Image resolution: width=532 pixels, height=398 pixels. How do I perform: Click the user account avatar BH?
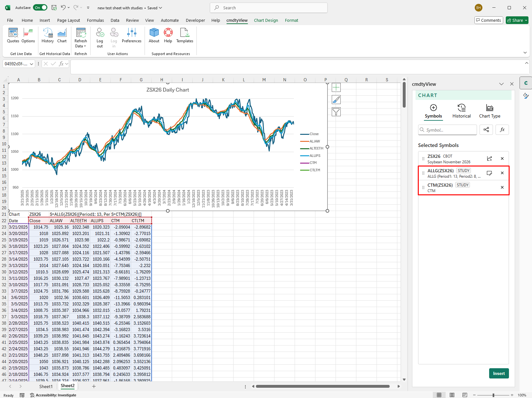pyautogui.click(x=478, y=8)
